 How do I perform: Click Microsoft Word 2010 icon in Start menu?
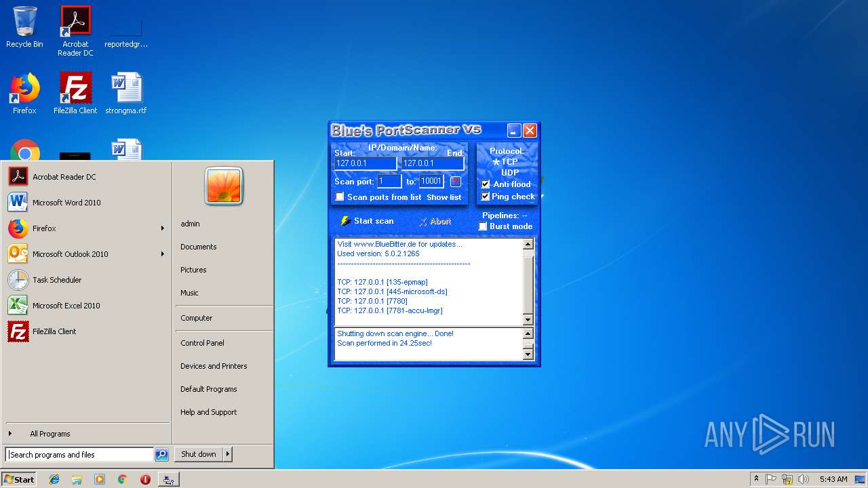pyautogui.click(x=18, y=203)
